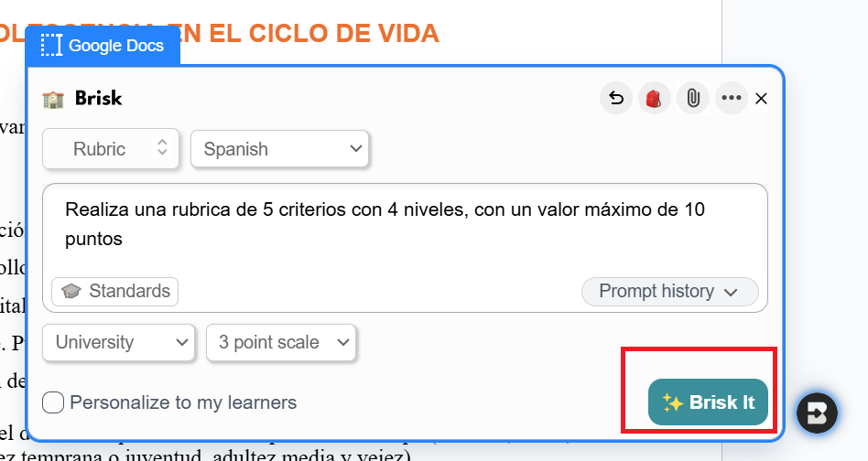
Task: Open the Rubric type dropdown
Action: [x=111, y=149]
